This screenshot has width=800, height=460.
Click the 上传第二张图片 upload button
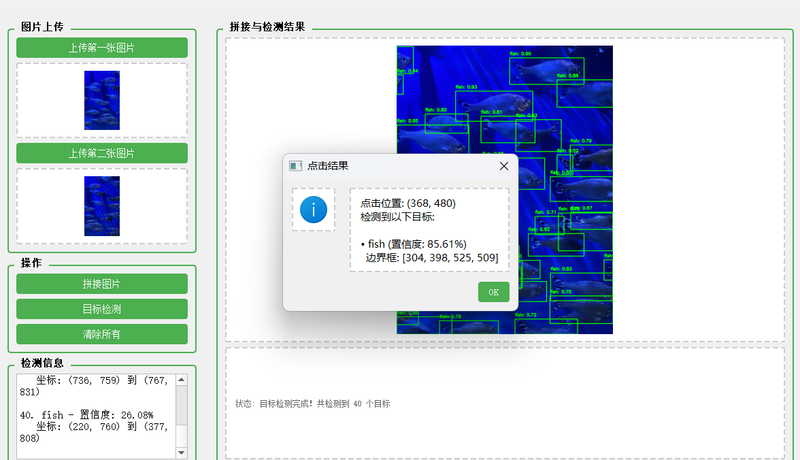pyautogui.click(x=102, y=153)
